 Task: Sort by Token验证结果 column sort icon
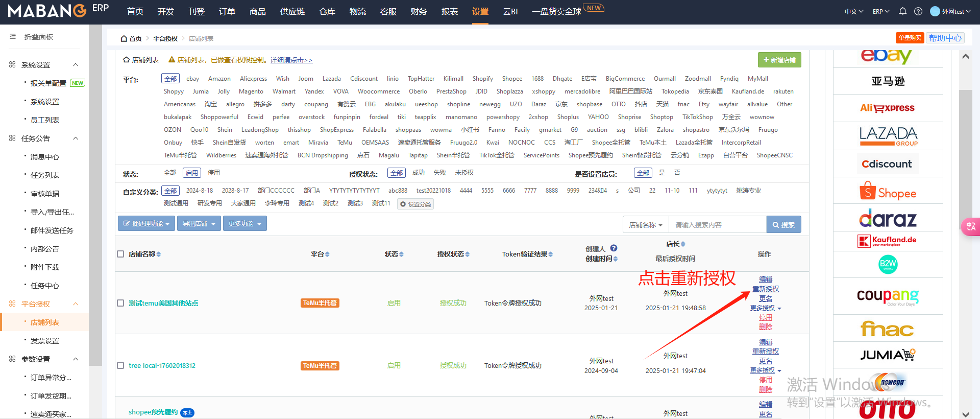tap(551, 254)
